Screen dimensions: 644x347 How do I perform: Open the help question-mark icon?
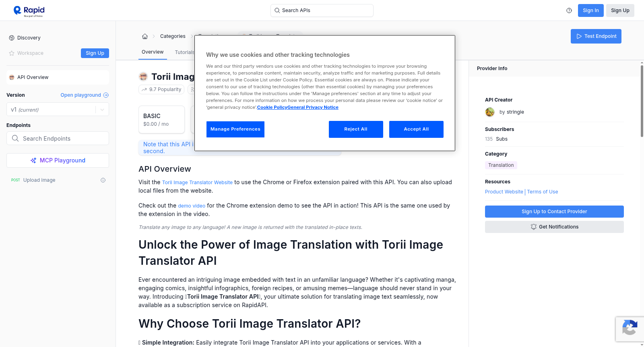[x=569, y=10]
